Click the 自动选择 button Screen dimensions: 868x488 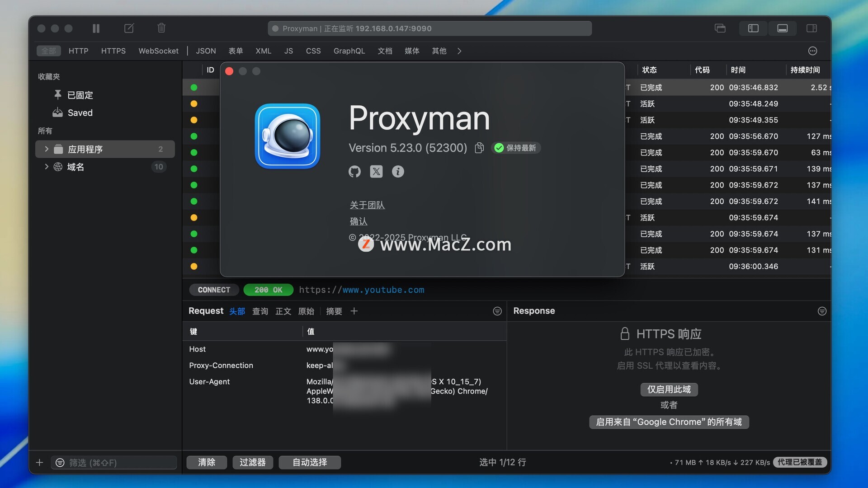click(x=310, y=462)
